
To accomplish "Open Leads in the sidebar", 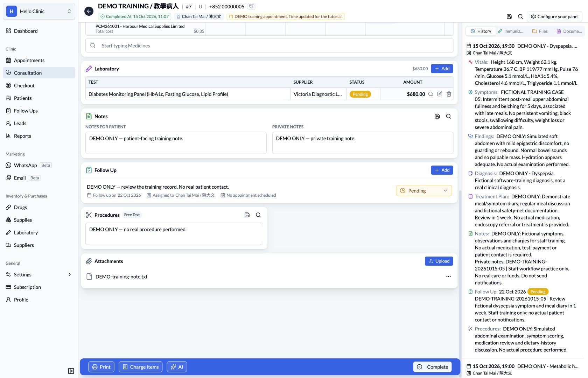I will pyautogui.click(x=39, y=123).
